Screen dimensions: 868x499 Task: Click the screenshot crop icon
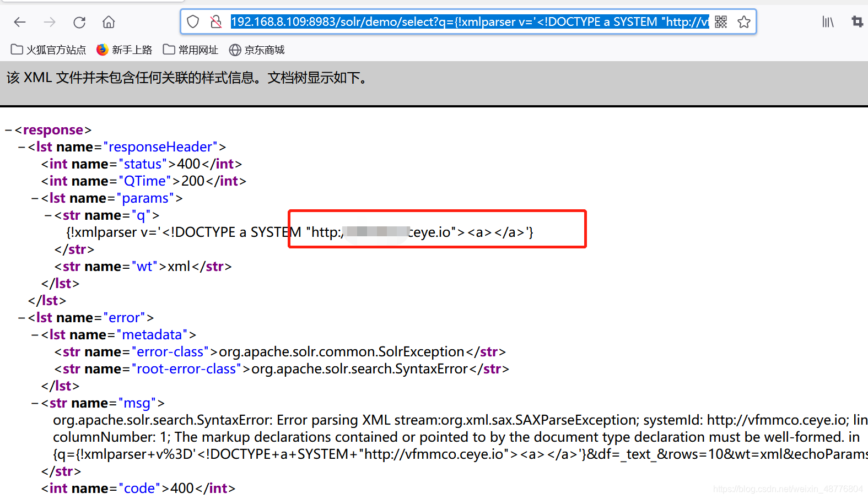click(858, 22)
